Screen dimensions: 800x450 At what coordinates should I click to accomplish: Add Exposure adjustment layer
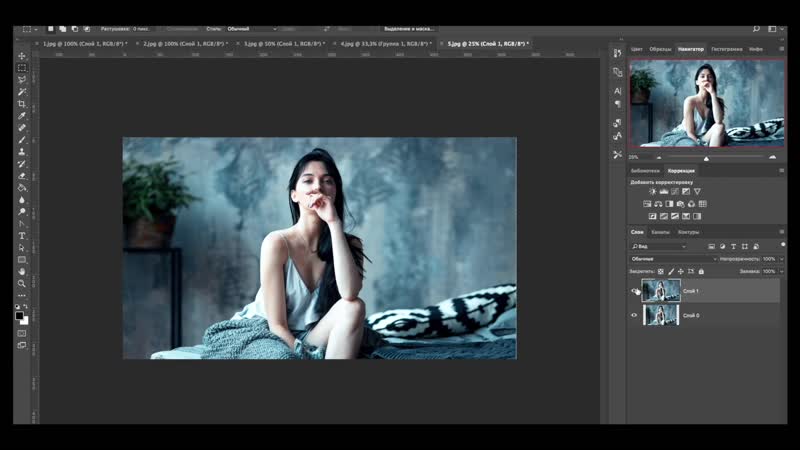tap(686, 191)
